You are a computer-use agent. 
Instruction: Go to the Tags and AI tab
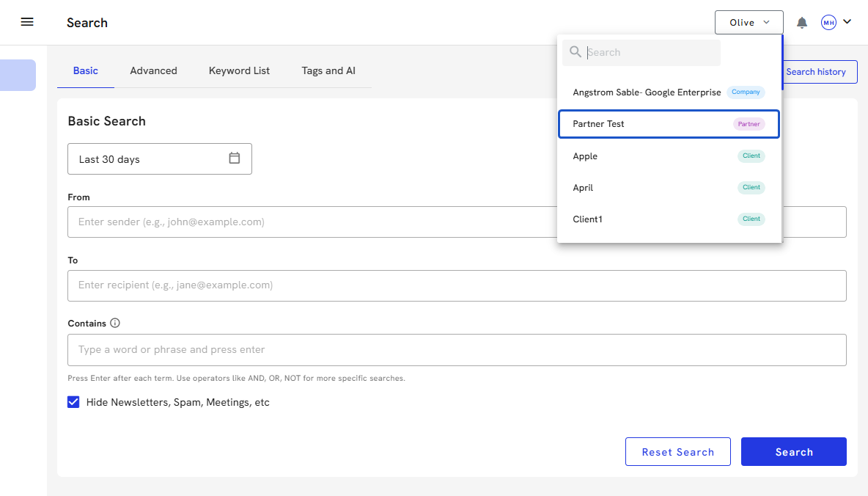[328, 71]
